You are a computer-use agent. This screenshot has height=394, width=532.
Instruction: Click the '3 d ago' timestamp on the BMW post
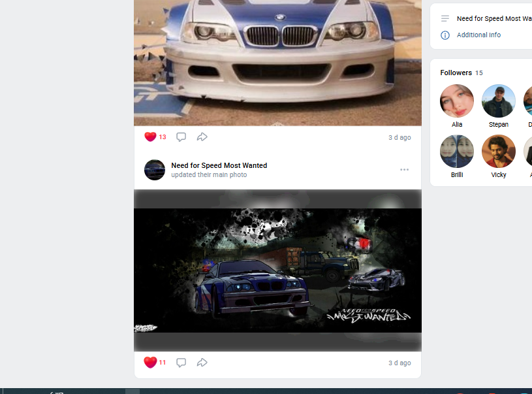point(399,137)
